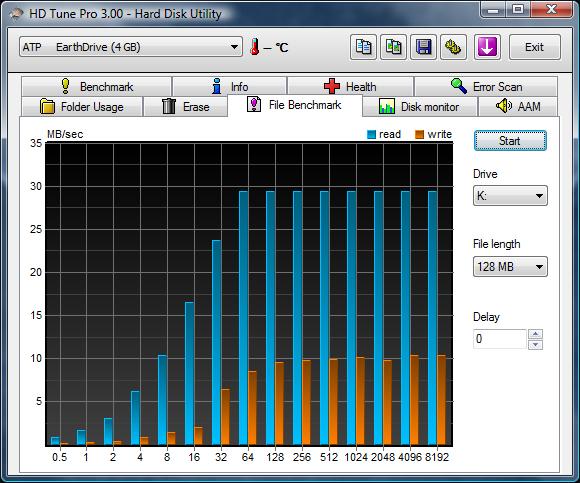This screenshot has width=580, height=483.
Task: Switch to the Info tab
Action: (x=230, y=87)
